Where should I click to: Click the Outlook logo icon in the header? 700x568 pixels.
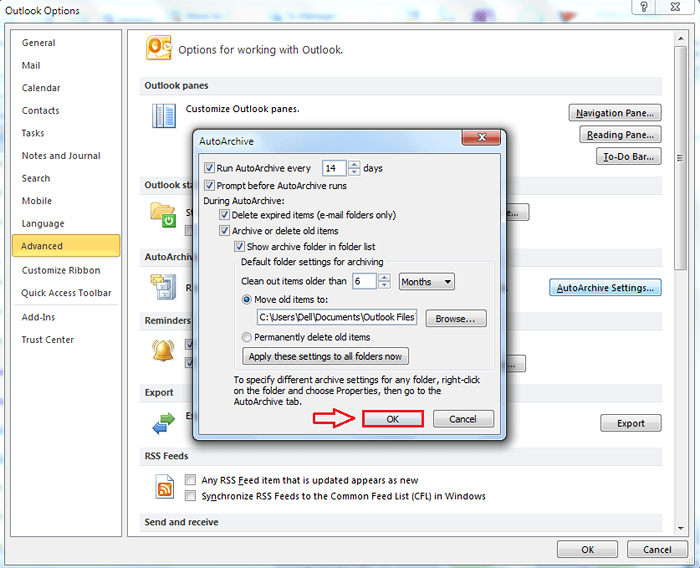pos(159,48)
